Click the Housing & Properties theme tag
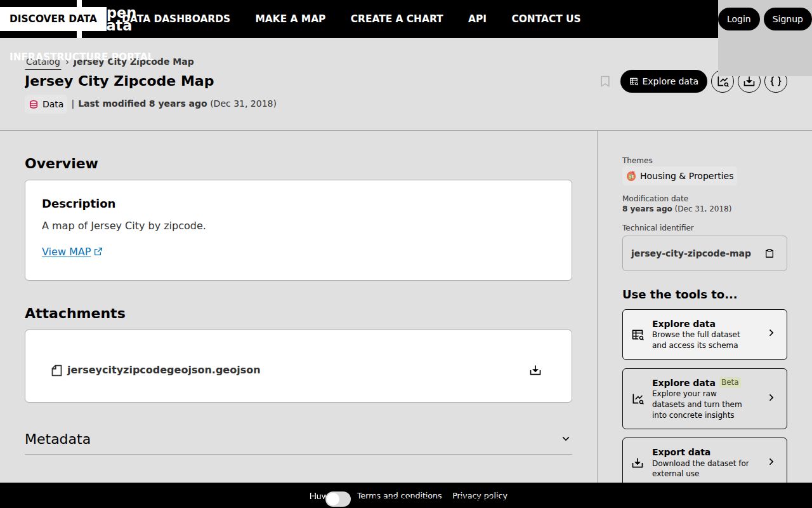 pos(679,176)
